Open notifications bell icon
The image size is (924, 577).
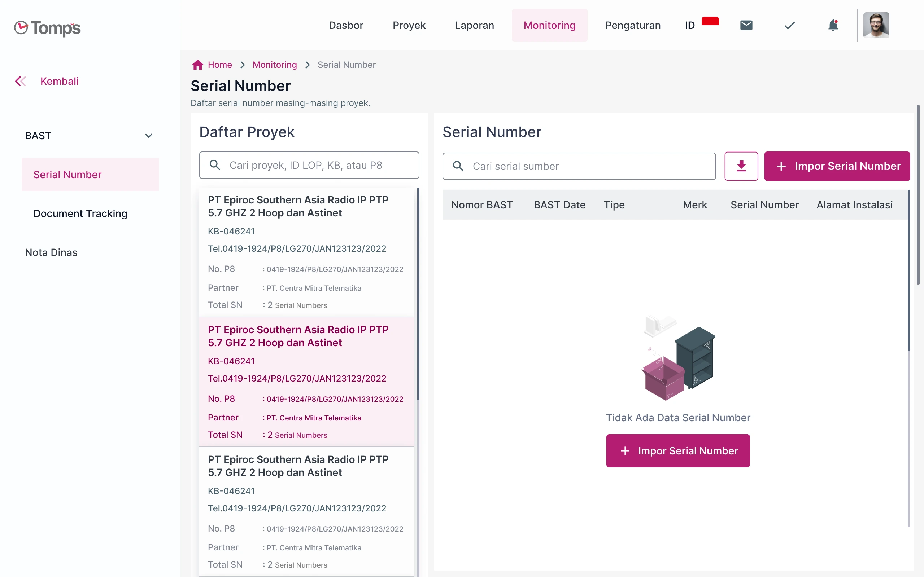[x=833, y=25]
